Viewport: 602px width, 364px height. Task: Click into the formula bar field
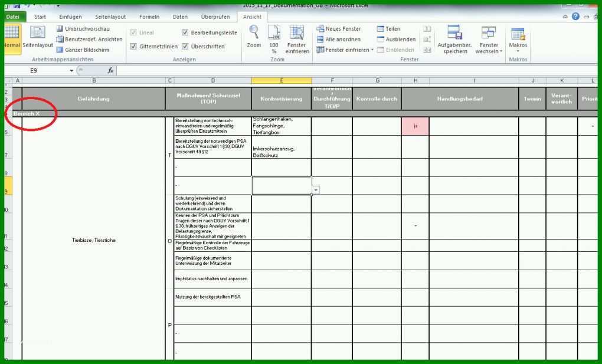point(357,71)
